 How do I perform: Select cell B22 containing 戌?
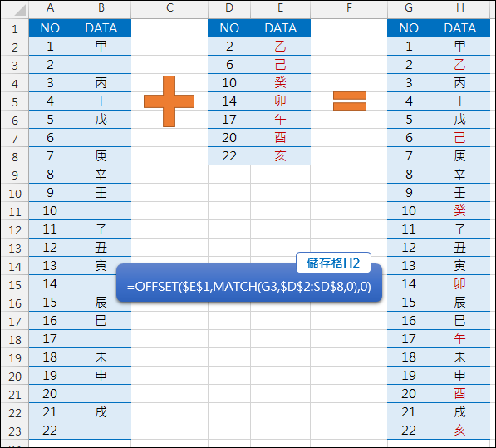click(x=101, y=412)
